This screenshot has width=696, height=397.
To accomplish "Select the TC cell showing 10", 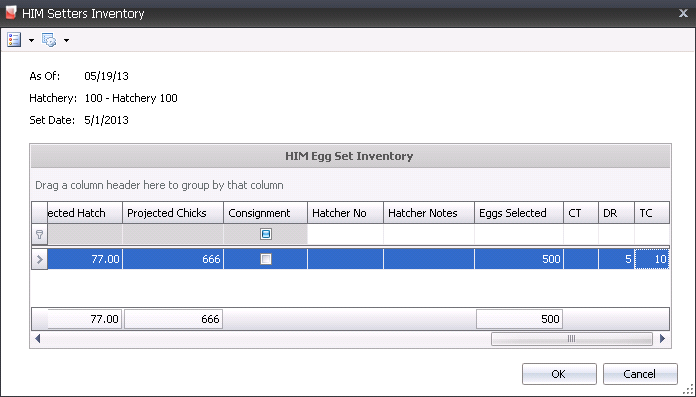I will [652, 259].
